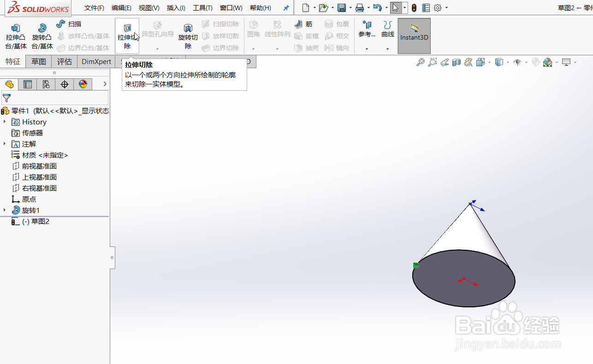Open the Undo dropdown arrow
This screenshot has height=364, width=593.
pyautogui.click(x=386, y=8)
